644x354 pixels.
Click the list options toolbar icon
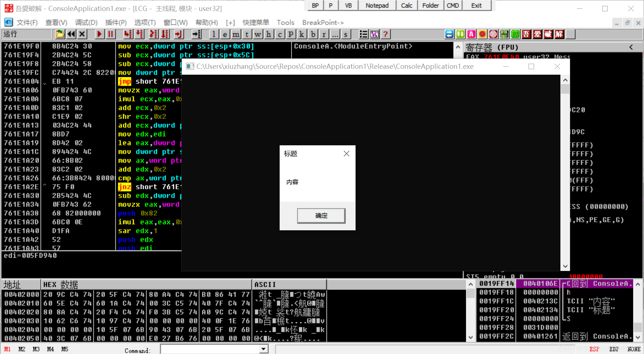(363, 34)
